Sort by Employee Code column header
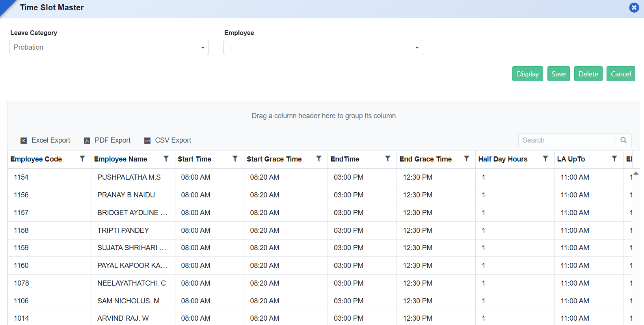Image resolution: width=644 pixels, height=325 pixels. pyautogui.click(x=36, y=159)
